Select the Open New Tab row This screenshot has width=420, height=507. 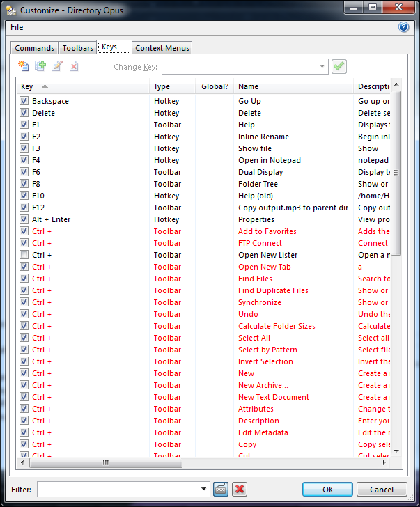pyautogui.click(x=203, y=267)
